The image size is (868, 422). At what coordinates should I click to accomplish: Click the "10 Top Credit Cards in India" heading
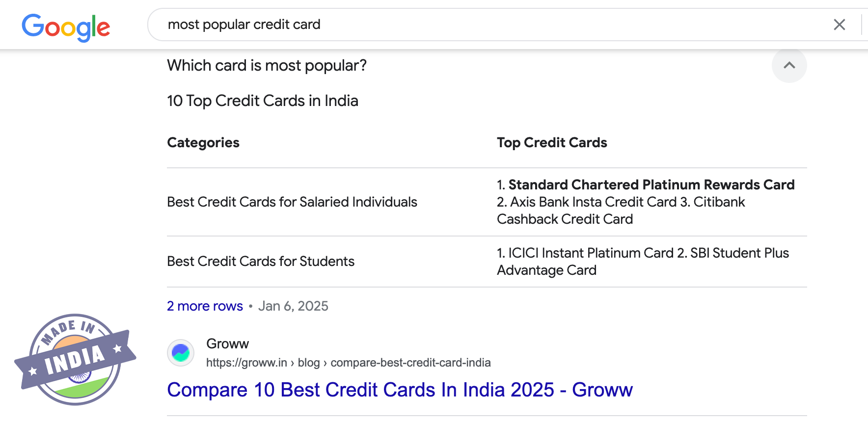pos(263,101)
